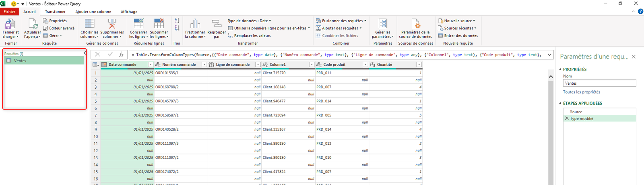Click Combiner les fichiers

coord(337,35)
